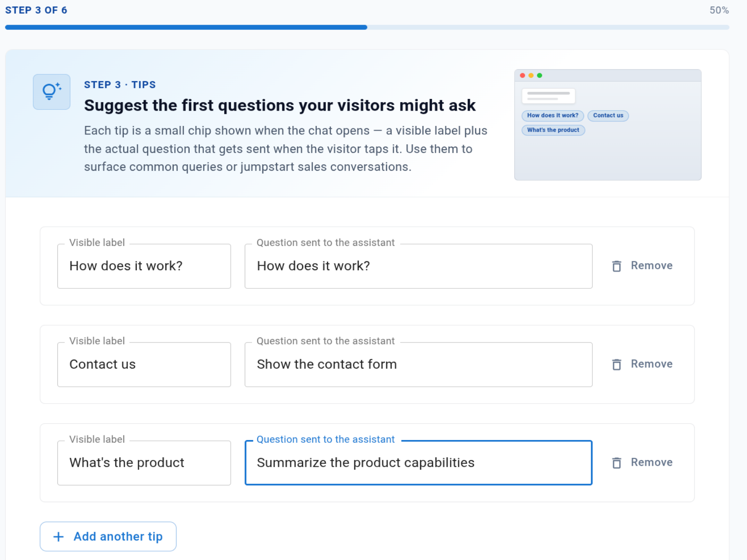Click red dot in preview window
747x560 pixels.
(522, 76)
